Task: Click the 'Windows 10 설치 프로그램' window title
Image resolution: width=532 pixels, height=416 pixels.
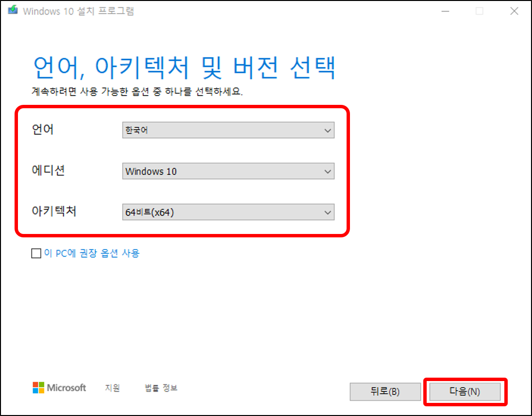Action: 79,11
